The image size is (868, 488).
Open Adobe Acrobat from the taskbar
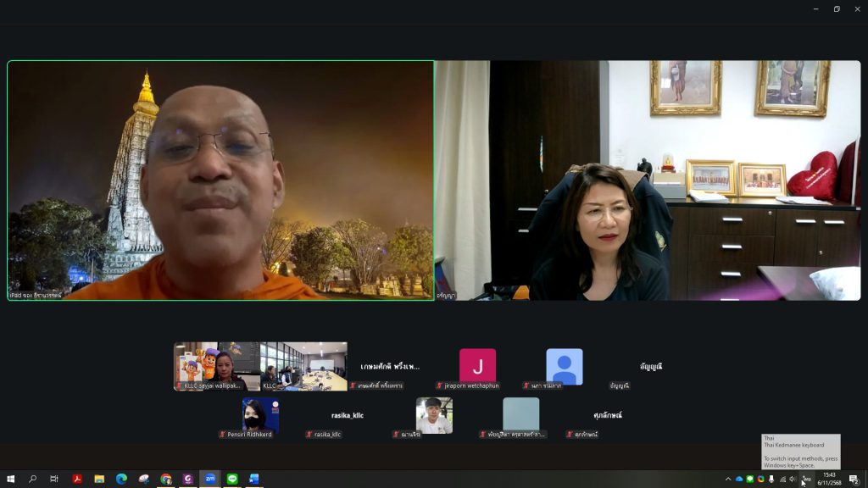tap(77, 479)
